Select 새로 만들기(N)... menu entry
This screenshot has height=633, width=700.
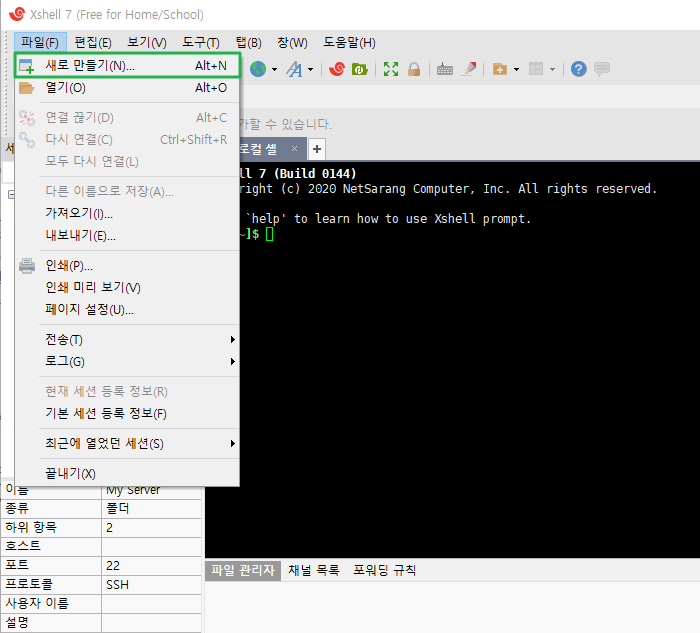[128, 66]
